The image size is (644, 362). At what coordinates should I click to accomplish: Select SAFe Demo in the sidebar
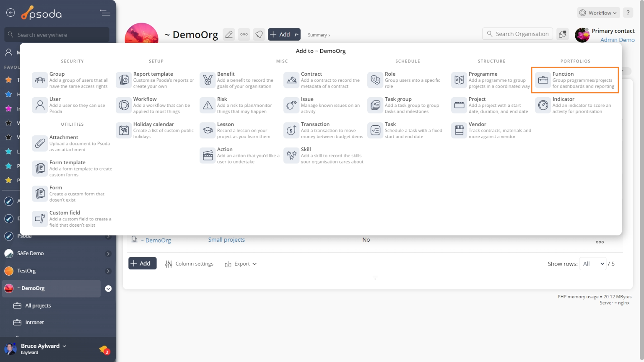(x=30, y=253)
